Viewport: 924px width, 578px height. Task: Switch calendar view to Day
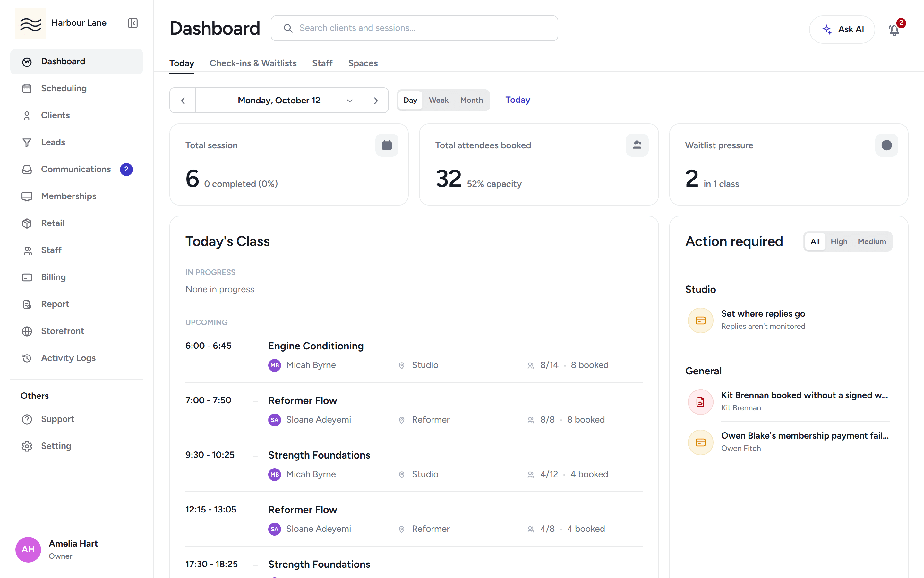[x=410, y=100]
